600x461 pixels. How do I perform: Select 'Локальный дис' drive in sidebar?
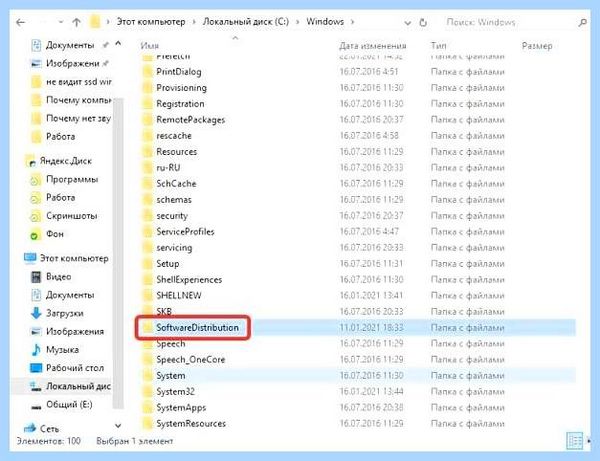pyautogui.click(x=78, y=386)
